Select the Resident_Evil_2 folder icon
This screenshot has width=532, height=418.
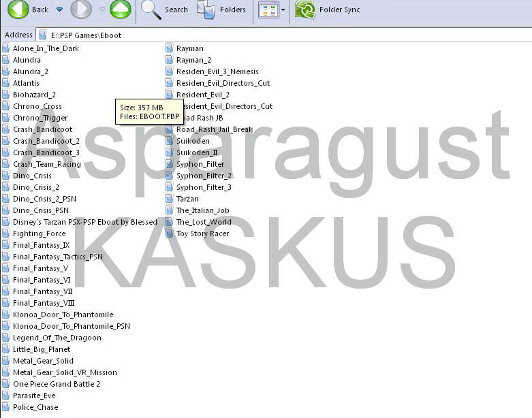[x=170, y=95]
